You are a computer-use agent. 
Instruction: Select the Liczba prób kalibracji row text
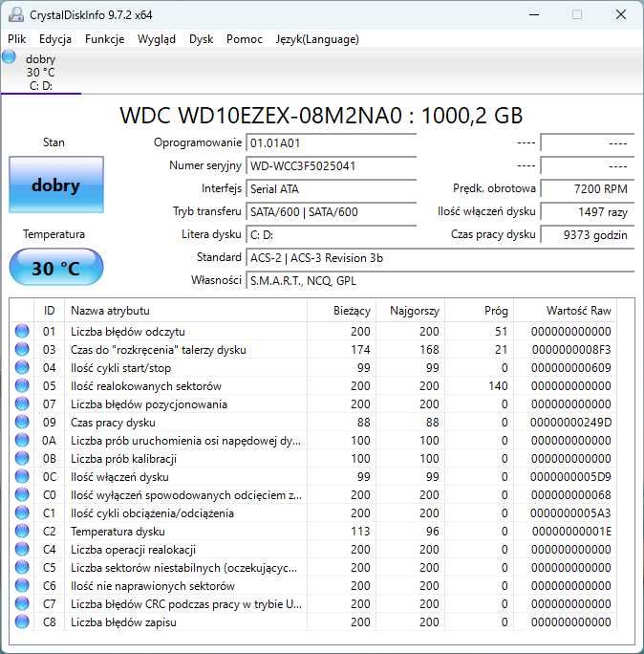[124, 459]
